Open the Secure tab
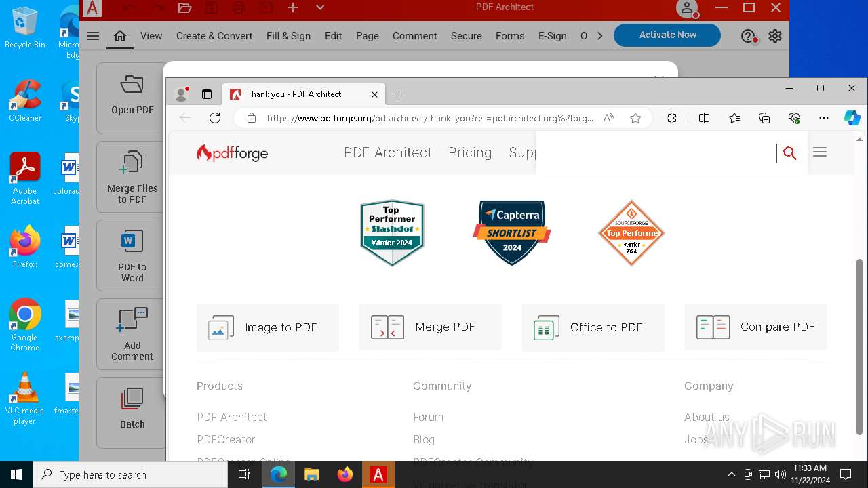This screenshot has width=868, height=488. click(467, 36)
